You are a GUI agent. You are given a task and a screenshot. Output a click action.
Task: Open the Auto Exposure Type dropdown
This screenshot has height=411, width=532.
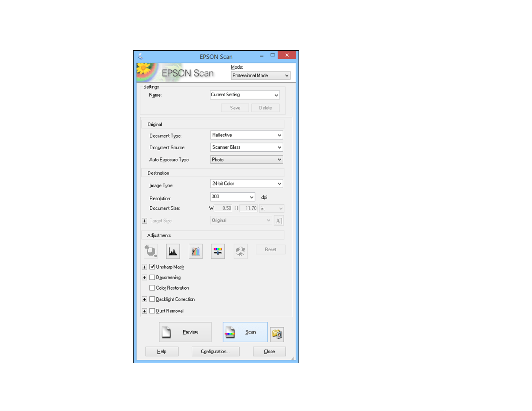[246, 160]
